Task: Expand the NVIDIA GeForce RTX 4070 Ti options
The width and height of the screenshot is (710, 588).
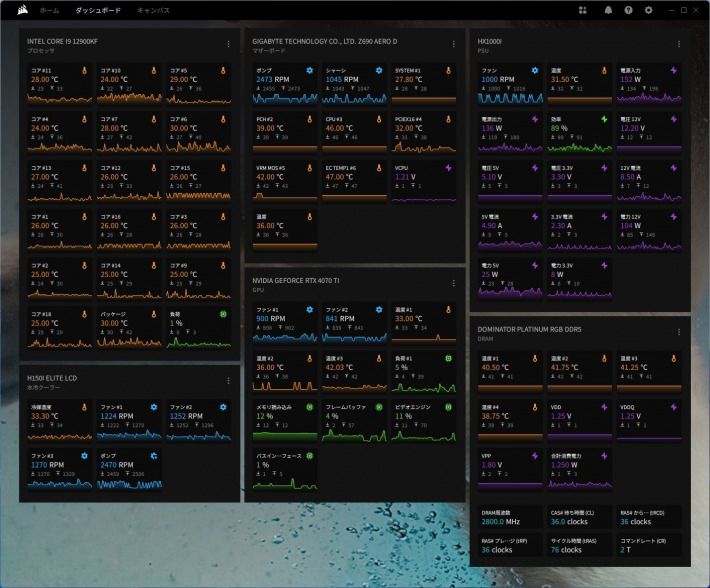Action: coord(453,283)
